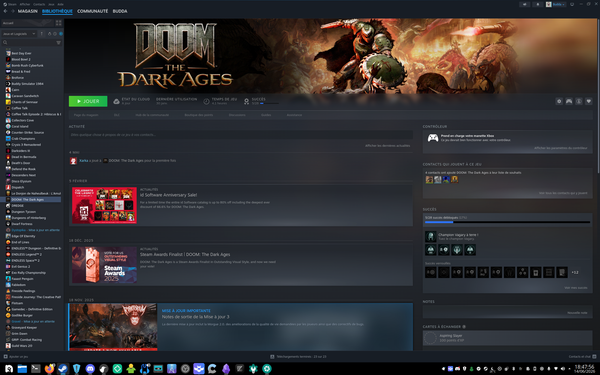Click the clock in the system tray
Viewport: 600px width, 375px height.
(584, 369)
